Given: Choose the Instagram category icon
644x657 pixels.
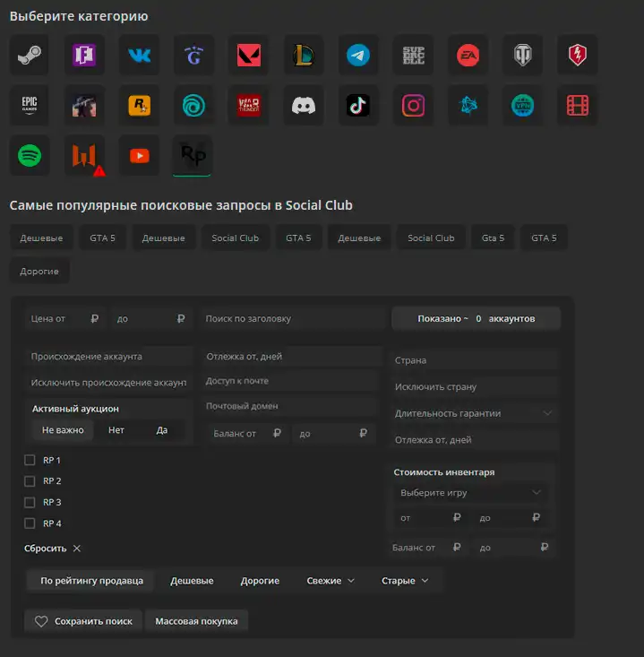Looking at the screenshot, I should [x=413, y=105].
